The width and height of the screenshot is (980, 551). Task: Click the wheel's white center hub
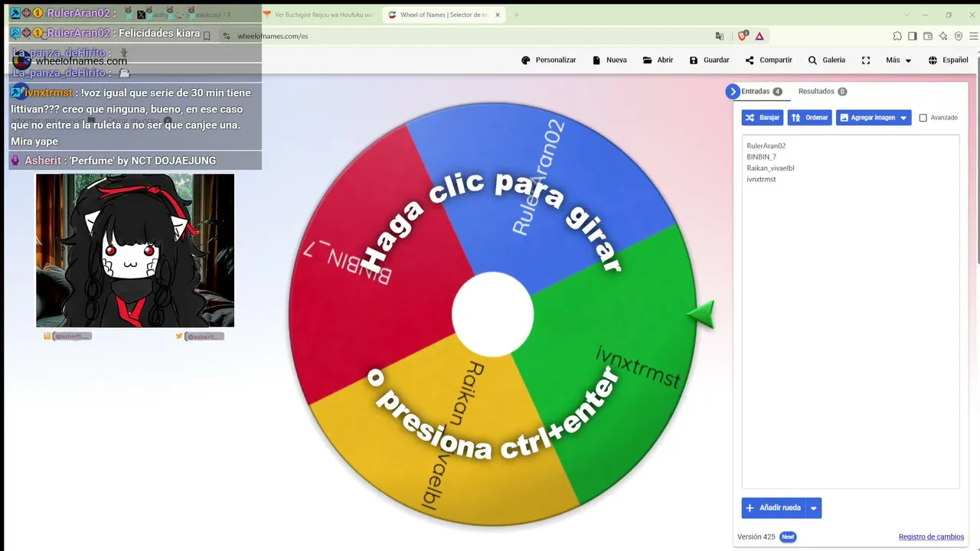point(492,315)
